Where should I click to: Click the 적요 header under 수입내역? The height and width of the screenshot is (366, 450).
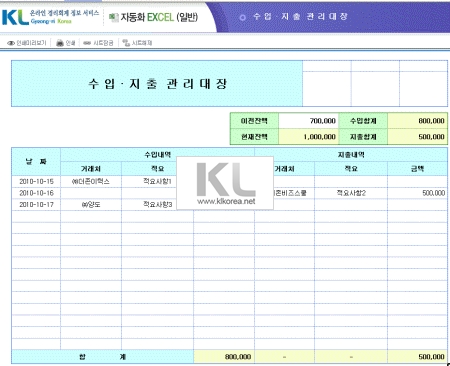pos(157,169)
